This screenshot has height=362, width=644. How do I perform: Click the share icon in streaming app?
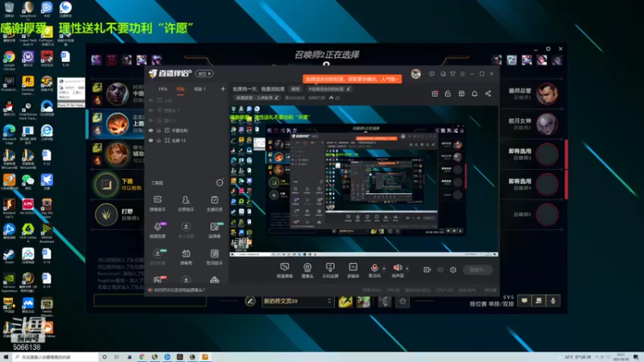click(x=488, y=93)
